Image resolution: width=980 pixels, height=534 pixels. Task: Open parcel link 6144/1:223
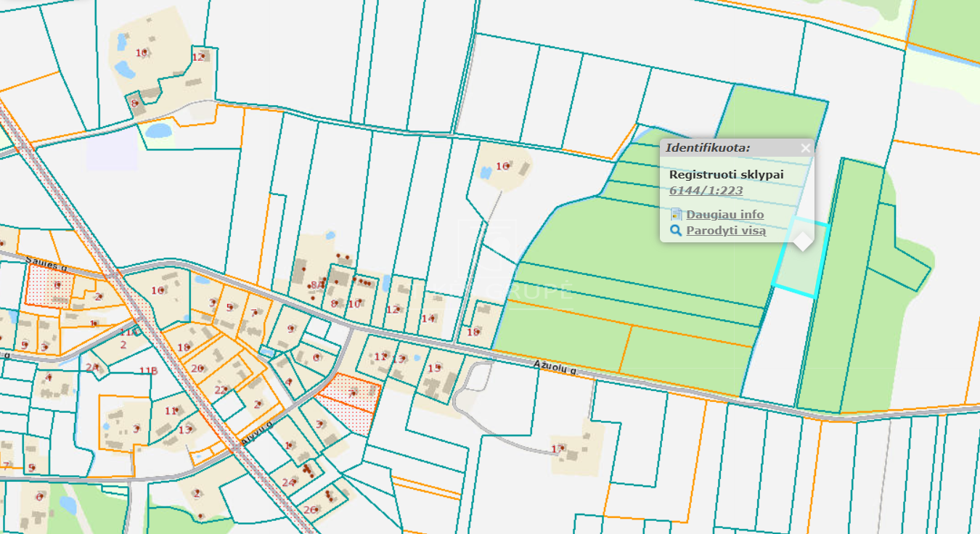(x=706, y=191)
